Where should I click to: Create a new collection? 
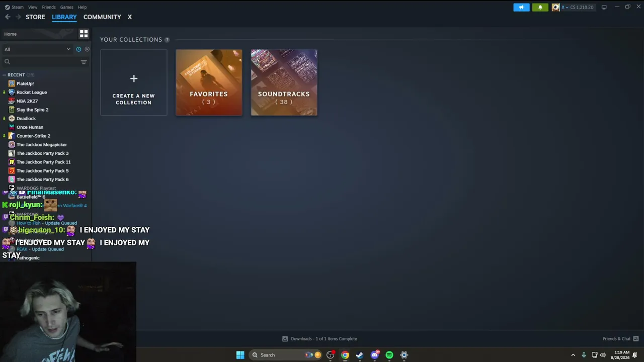coord(133,82)
